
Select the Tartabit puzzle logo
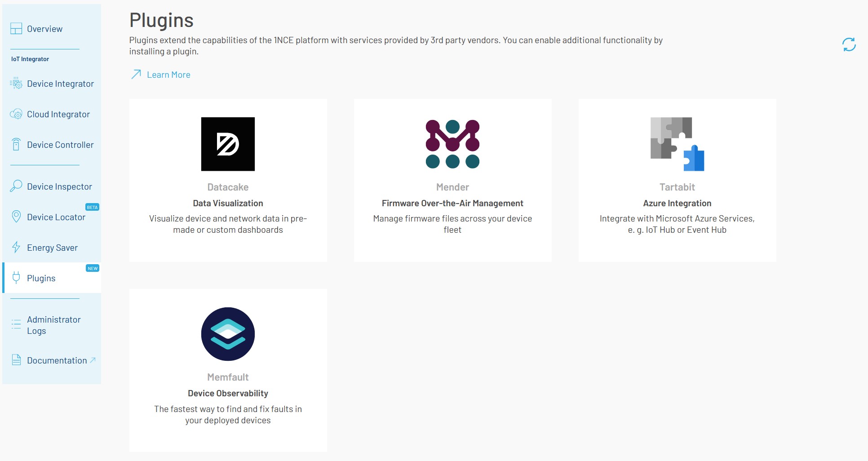677,144
